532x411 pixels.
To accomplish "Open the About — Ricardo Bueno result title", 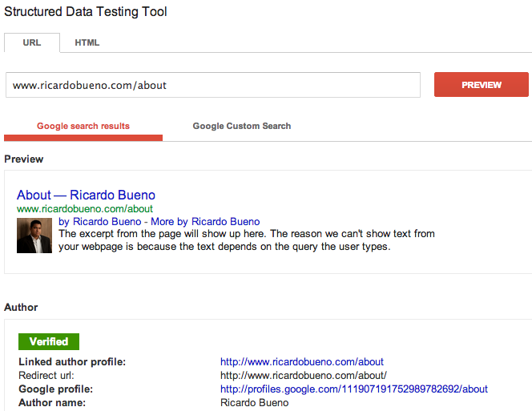I will tap(86, 195).
